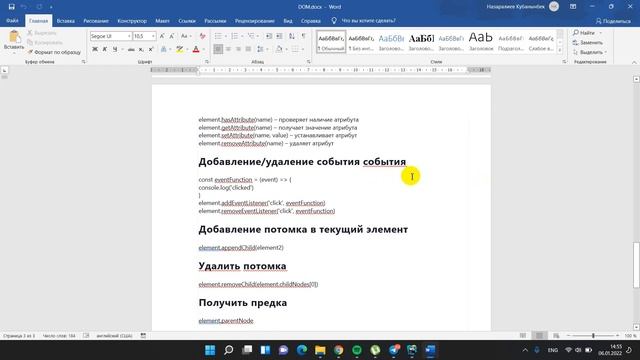Click the Replace (Заменить) command

coord(588,42)
